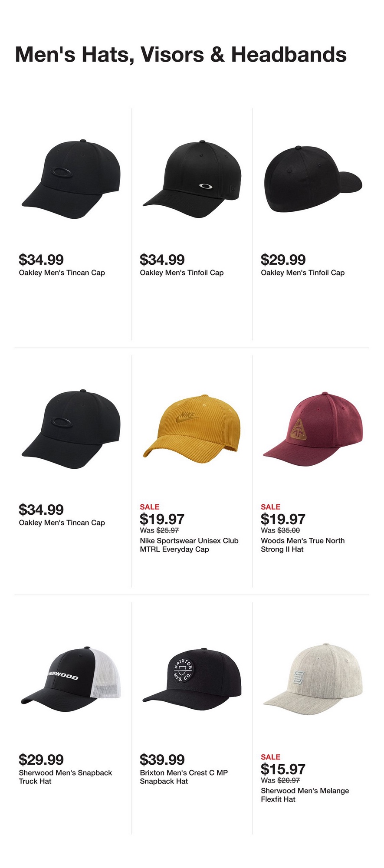Click the Brixton Men's Crest C MP Snapback Hat title
This screenshot has height=868, width=384.
coord(184,777)
